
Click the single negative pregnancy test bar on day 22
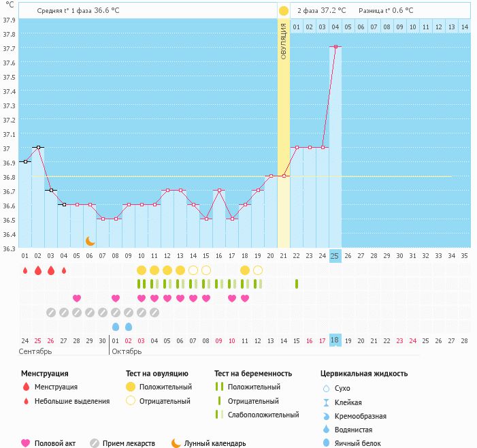pos(297,284)
